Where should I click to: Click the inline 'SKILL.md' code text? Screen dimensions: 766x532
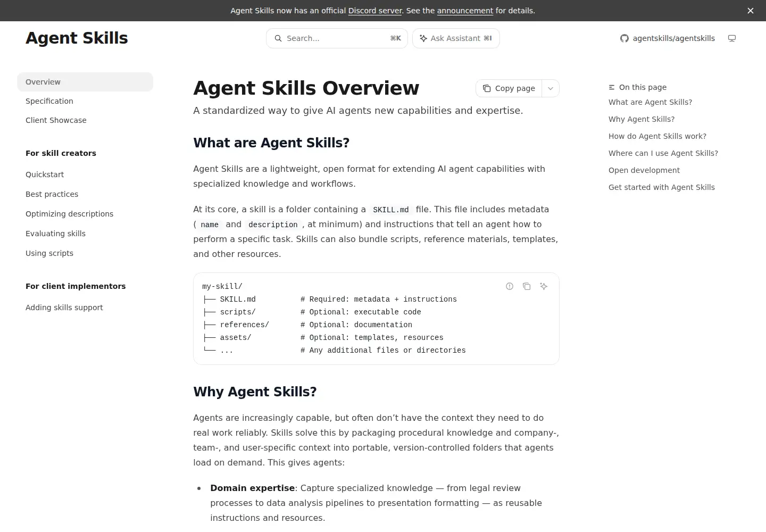(x=391, y=210)
